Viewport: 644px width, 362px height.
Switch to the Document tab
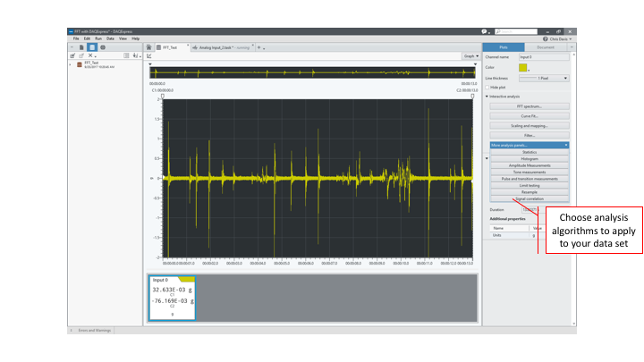coord(546,46)
